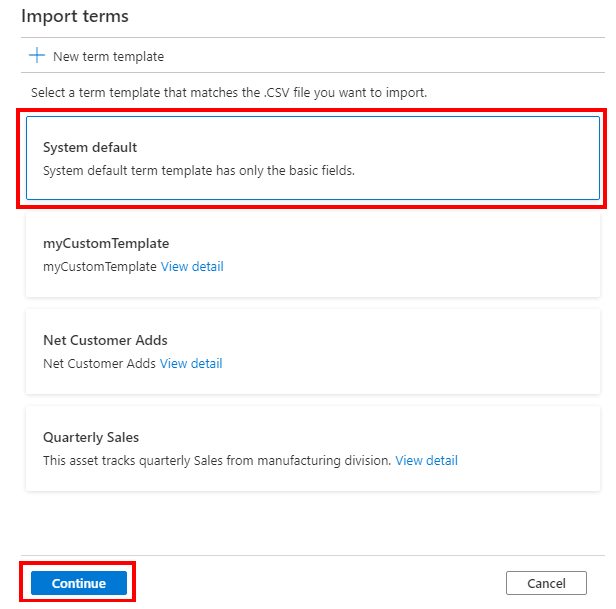This screenshot has width=616, height=609.
Task: Click the Quarterly Sales description sentence
Action: [x=217, y=461]
